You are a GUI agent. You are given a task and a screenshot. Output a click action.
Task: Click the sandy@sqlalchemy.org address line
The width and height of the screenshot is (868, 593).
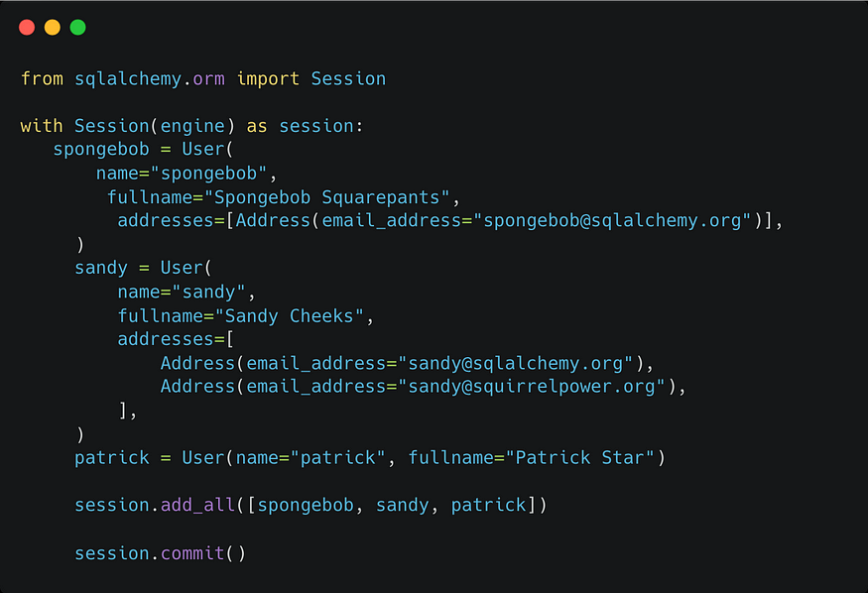(x=408, y=363)
